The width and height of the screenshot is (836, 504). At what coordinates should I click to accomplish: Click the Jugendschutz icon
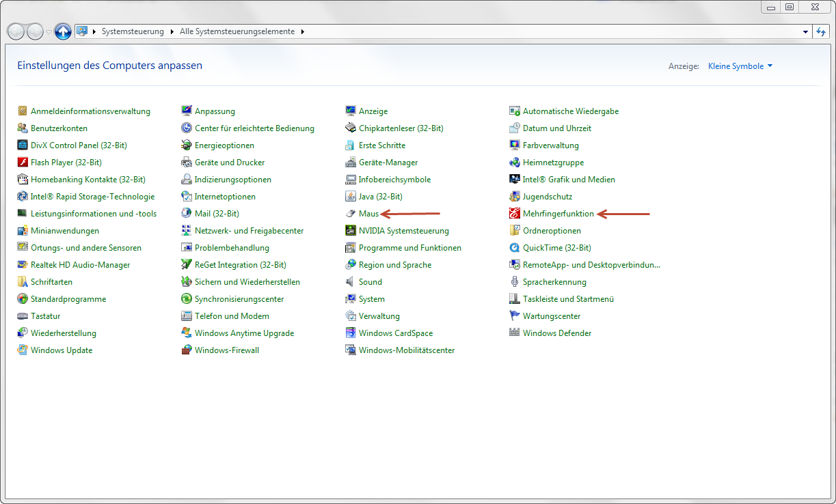515,197
